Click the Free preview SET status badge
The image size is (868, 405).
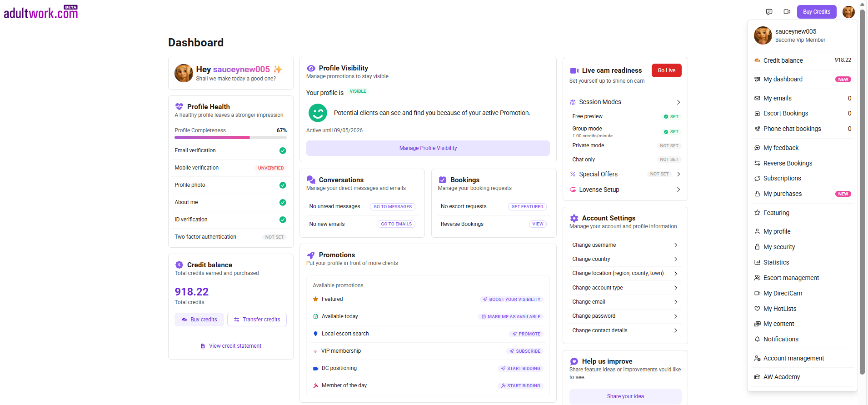[671, 117]
